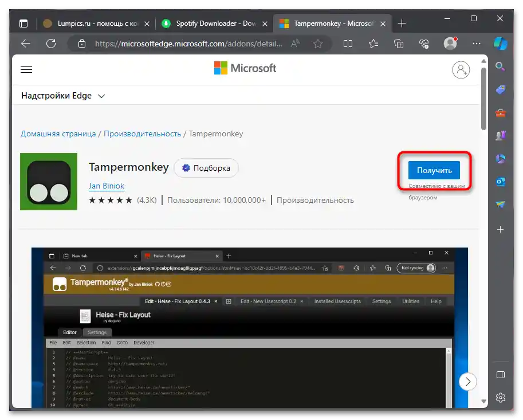Toggle sidebar visibility icon at bottom

tap(500, 375)
